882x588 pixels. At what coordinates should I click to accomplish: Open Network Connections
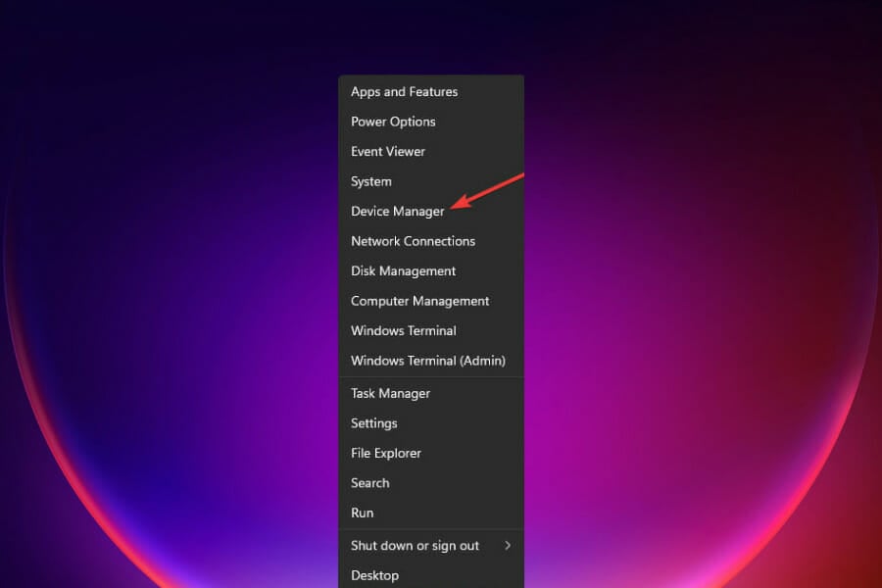point(431,241)
